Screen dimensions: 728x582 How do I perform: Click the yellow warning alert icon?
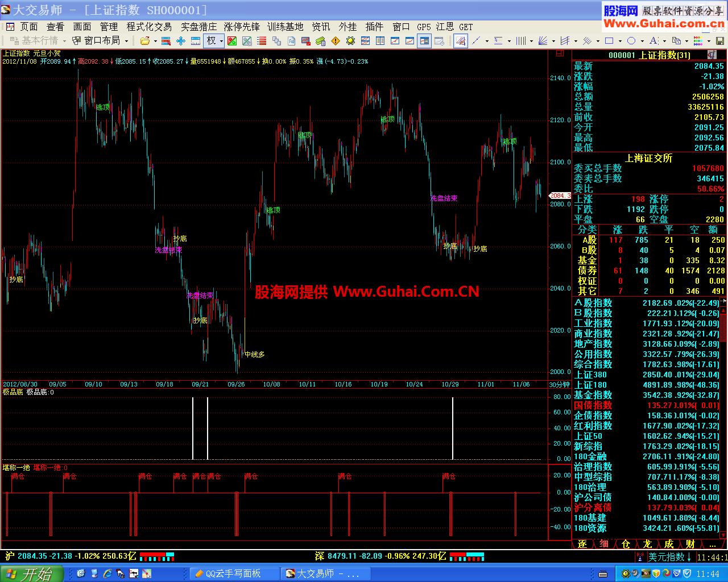[336, 41]
